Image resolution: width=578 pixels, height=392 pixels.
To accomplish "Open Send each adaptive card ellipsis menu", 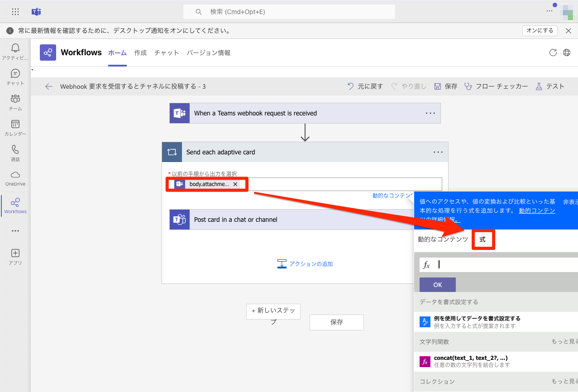I will (438, 152).
